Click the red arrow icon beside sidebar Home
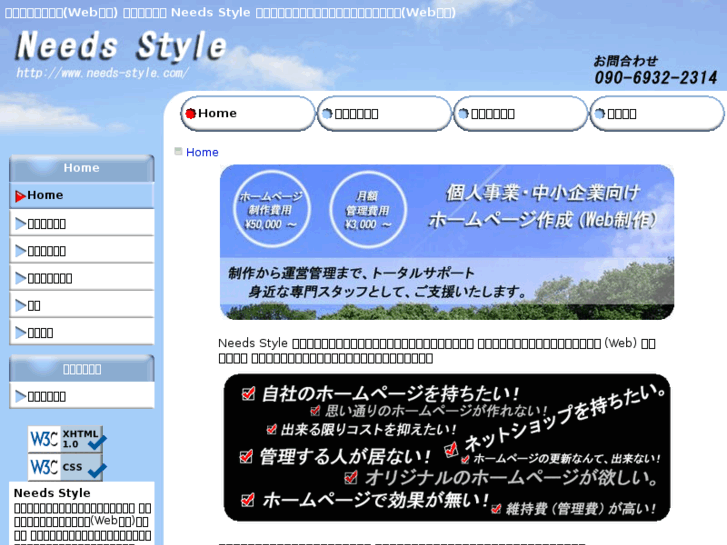This screenshot has height=545, width=727. click(20, 196)
